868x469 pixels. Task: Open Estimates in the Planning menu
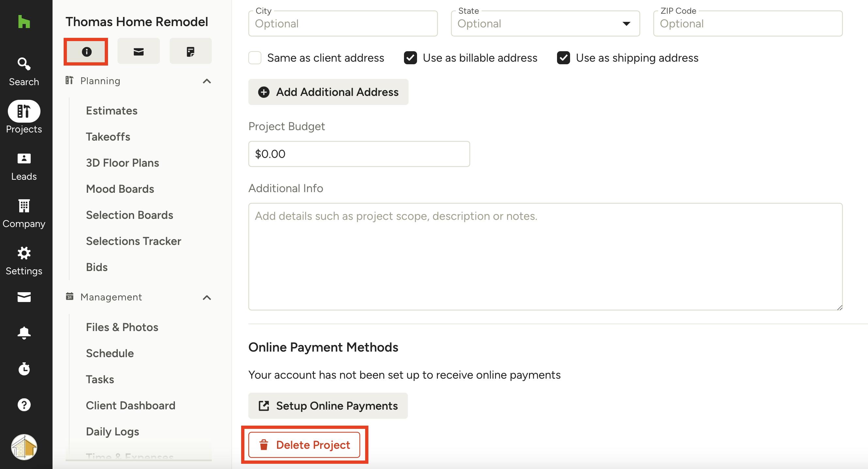112,111
